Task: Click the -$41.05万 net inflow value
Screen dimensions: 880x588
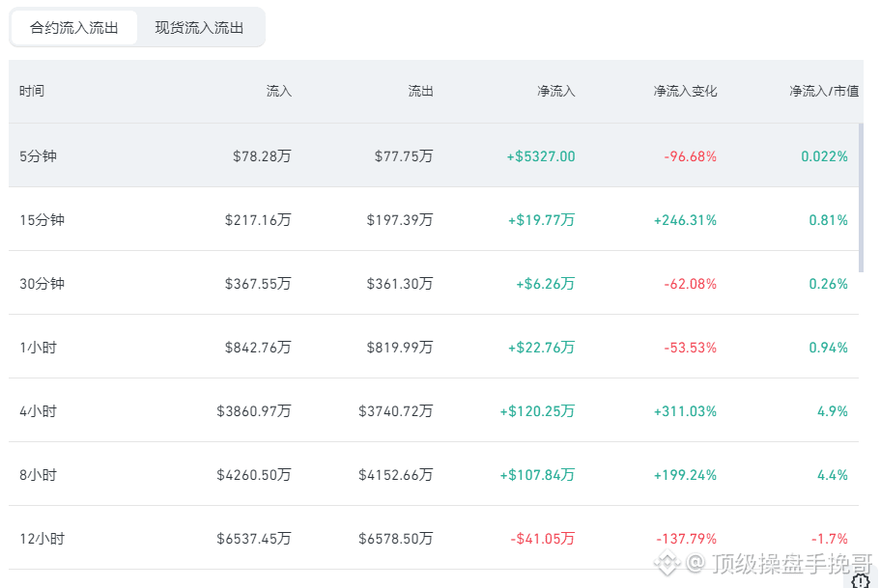Action: tap(542, 539)
